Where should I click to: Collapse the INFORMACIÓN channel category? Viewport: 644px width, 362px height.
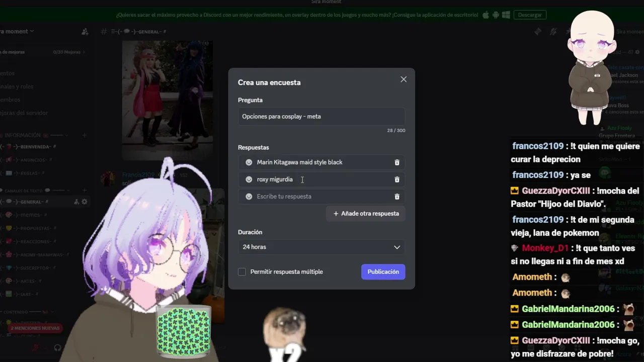coord(34,135)
